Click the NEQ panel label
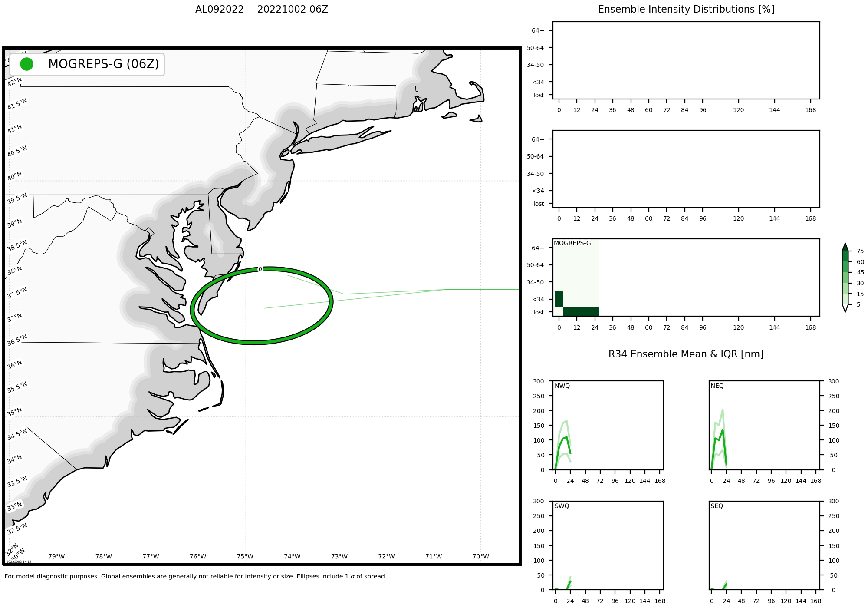The width and height of the screenshot is (868, 608). [717, 386]
